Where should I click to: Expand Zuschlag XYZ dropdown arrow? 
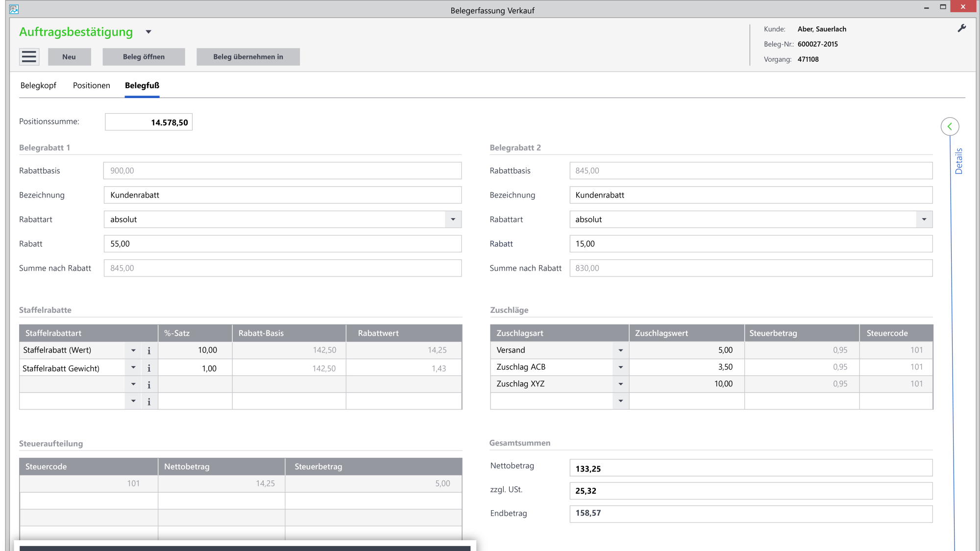click(620, 384)
